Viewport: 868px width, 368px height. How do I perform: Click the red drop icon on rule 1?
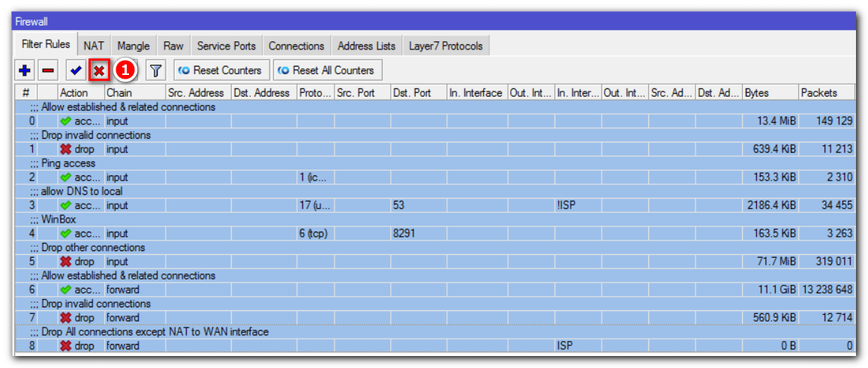pos(66,149)
